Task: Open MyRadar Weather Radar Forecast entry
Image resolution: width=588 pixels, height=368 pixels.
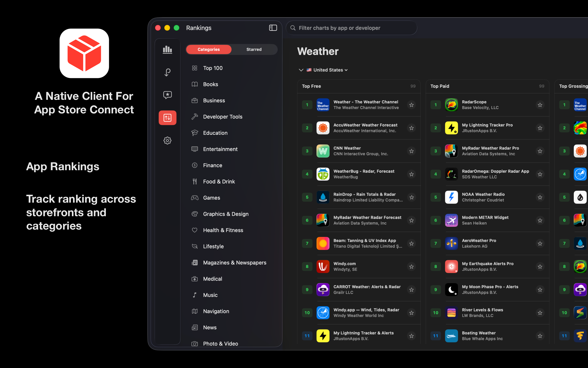Action: (x=359, y=221)
